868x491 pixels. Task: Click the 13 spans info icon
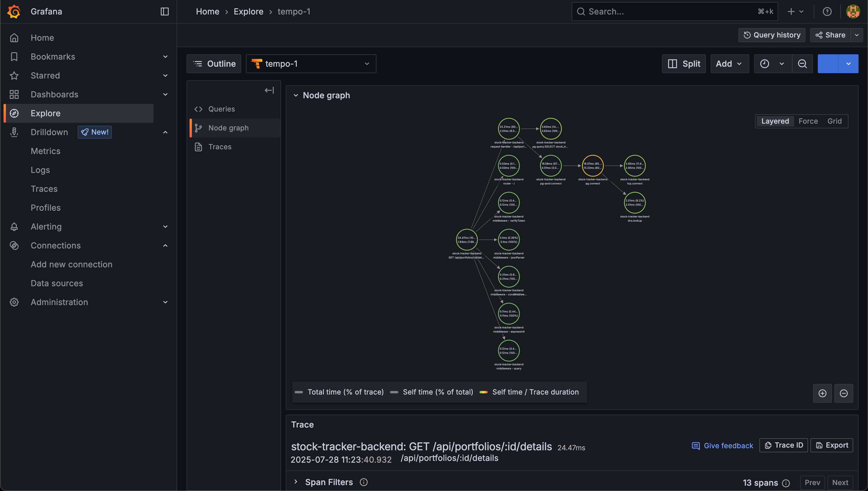pos(786,483)
